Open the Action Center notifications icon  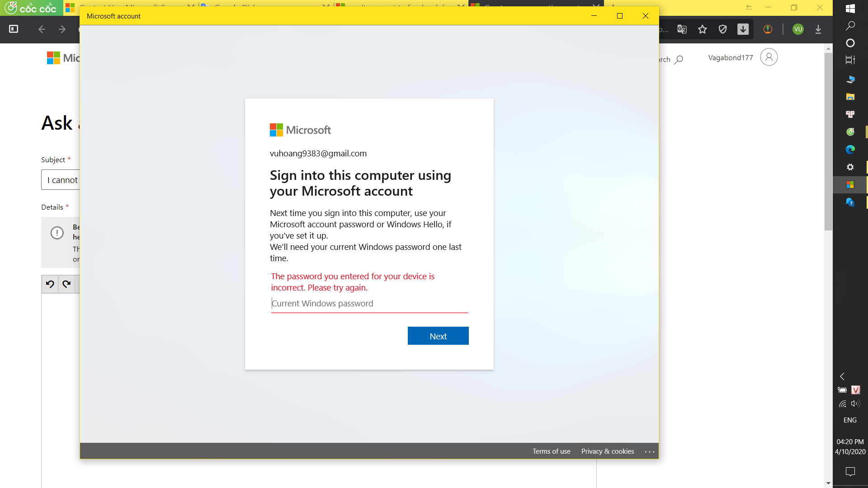pyautogui.click(x=850, y=471)
